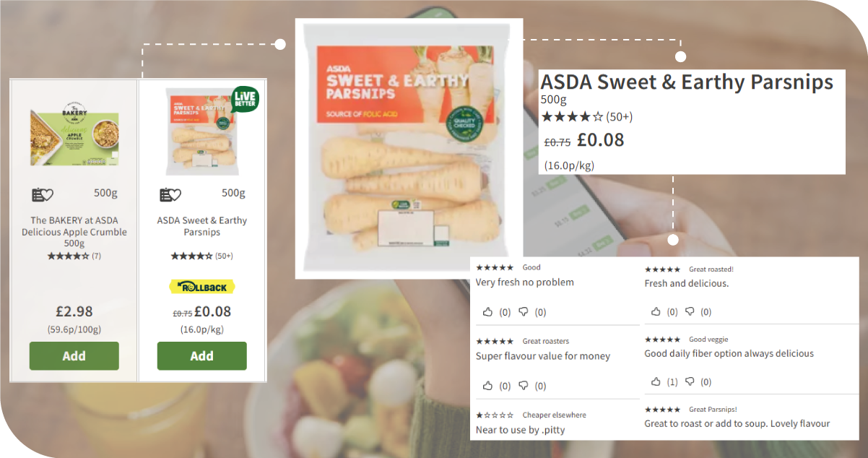The width and height of the screenshot is (868, 458).
Task: Thumbs down the "Fresh and delicious." review
Action: point(690,311)
